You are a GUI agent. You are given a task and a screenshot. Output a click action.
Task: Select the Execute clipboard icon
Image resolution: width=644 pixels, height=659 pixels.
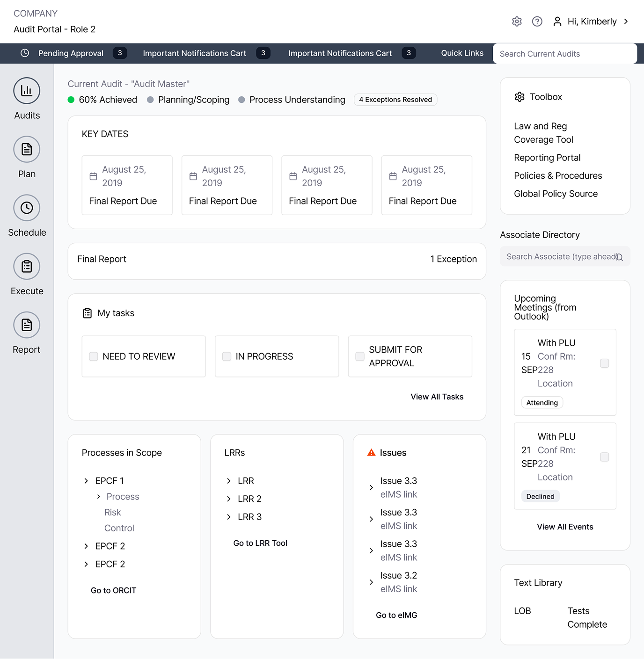point(27,266)
